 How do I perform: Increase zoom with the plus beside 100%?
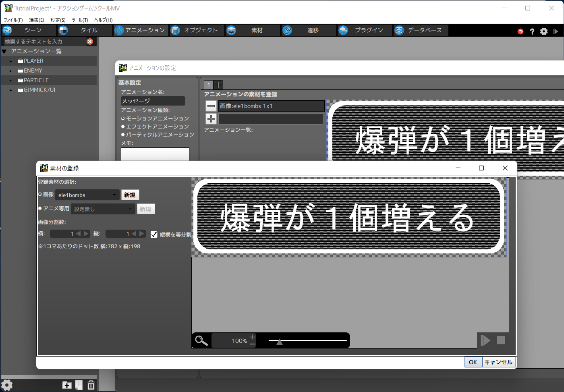pyautogui.click(x=253, y=337)
